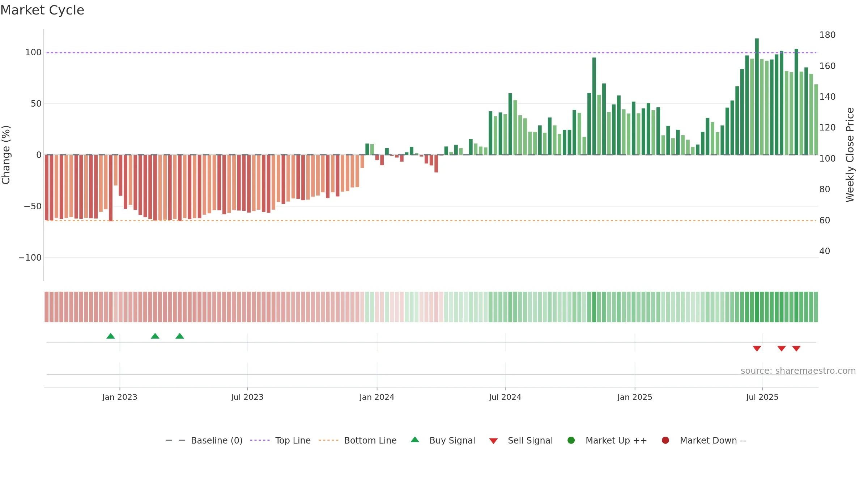868x488 pixels.
Task: Click the 80 tick on the price axis
Action: coord(825,189)
